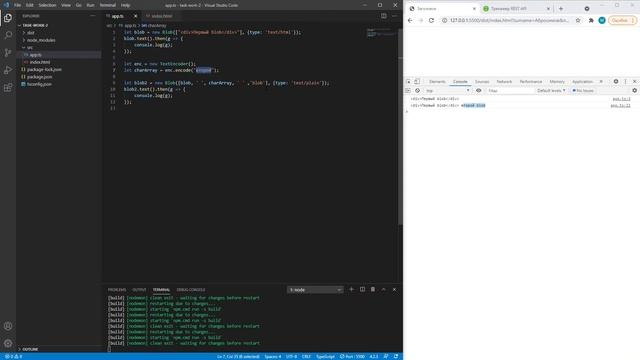Reload the browser page

(431, 20)
